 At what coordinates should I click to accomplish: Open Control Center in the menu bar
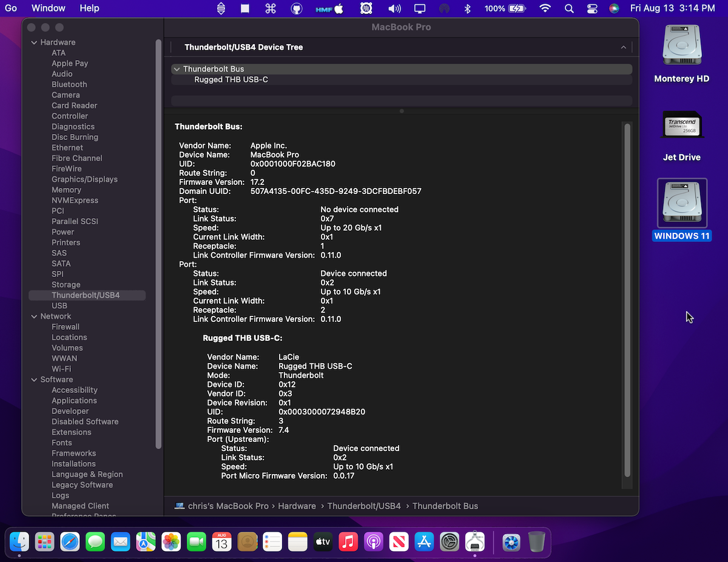click(592, 8)
